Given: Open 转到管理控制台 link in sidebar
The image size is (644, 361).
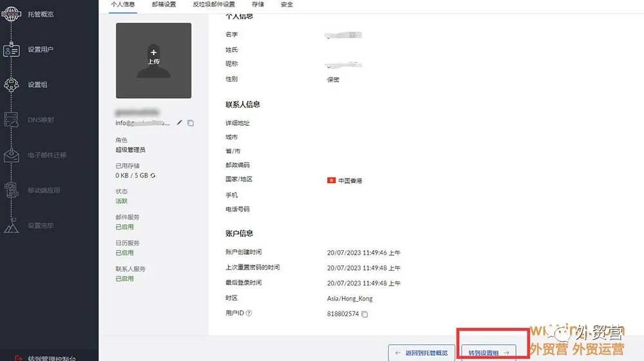Looking at the screenshot, I should [x=52, y=358].
